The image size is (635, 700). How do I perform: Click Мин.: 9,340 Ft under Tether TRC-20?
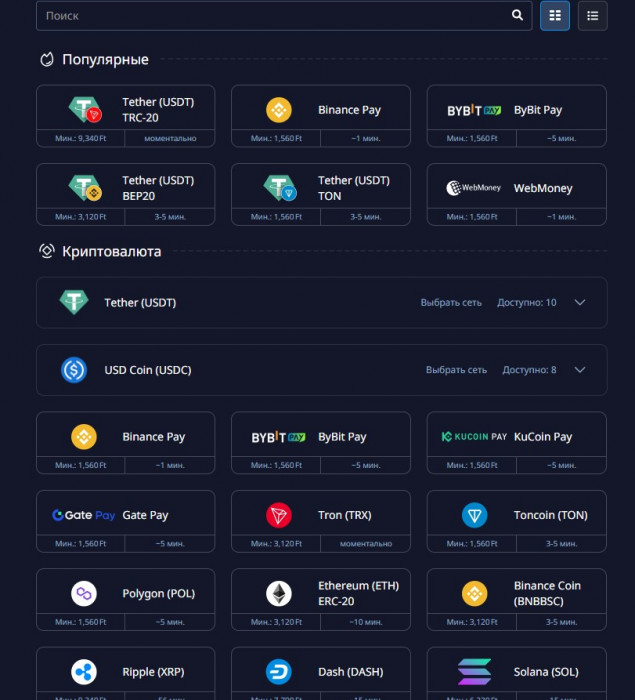(80, 138)
